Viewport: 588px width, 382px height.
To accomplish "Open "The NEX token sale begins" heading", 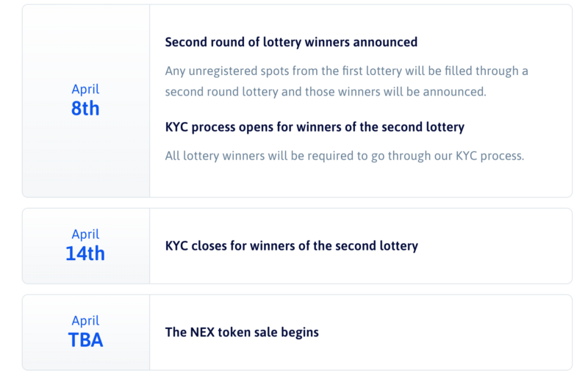I will (242, 332).
